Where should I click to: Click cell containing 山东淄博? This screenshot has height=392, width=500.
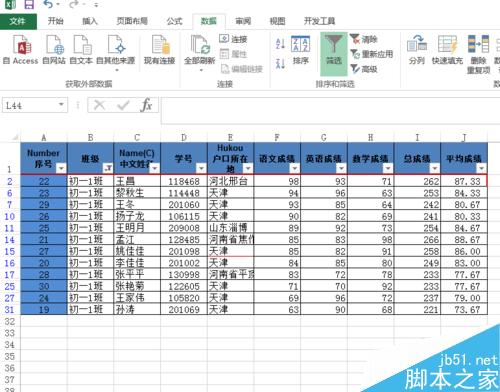pos(230,228)
